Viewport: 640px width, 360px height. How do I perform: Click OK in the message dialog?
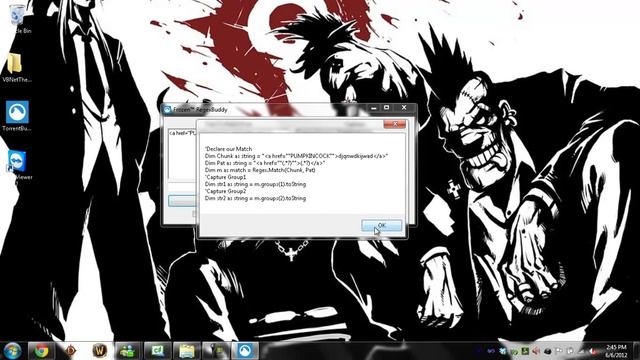tap(381, 225)
